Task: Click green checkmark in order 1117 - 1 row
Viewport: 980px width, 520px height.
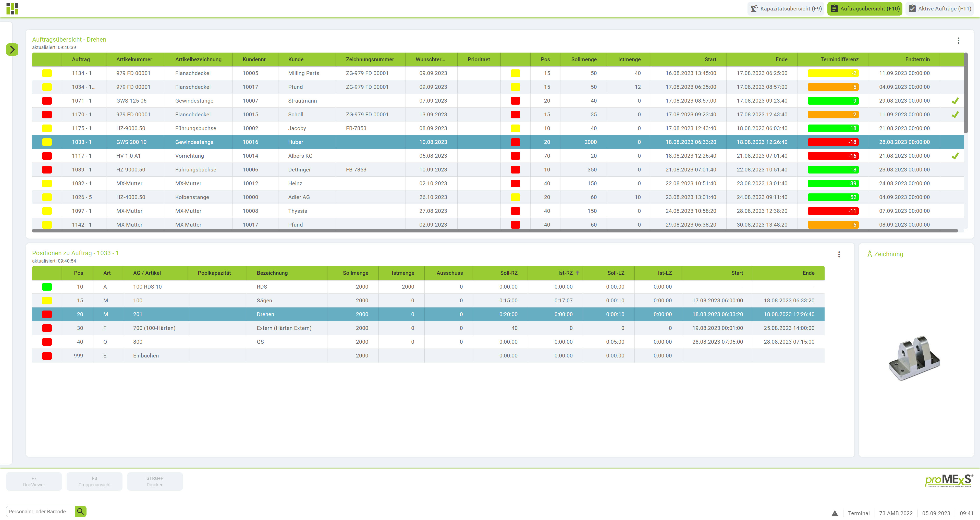Action: 955,156
